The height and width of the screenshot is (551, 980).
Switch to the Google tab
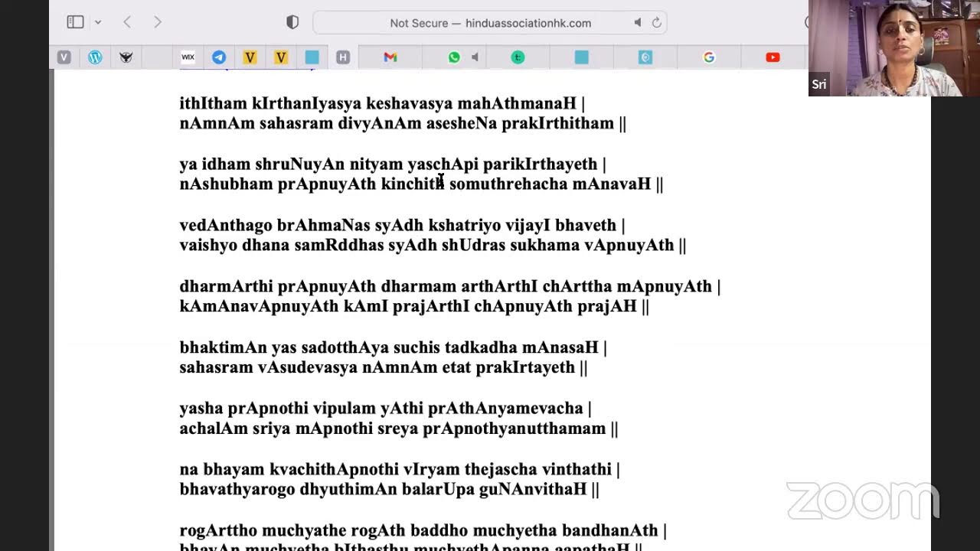click(709, 57)
